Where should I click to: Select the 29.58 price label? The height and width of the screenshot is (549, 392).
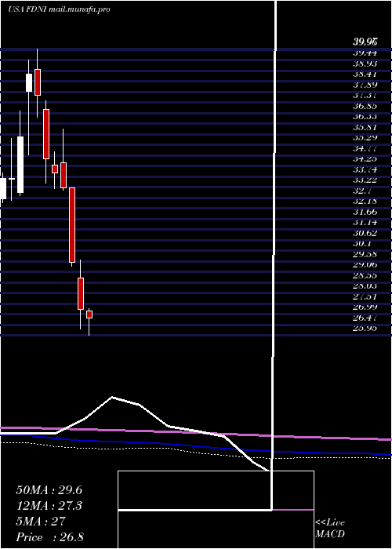click(365, 254)
